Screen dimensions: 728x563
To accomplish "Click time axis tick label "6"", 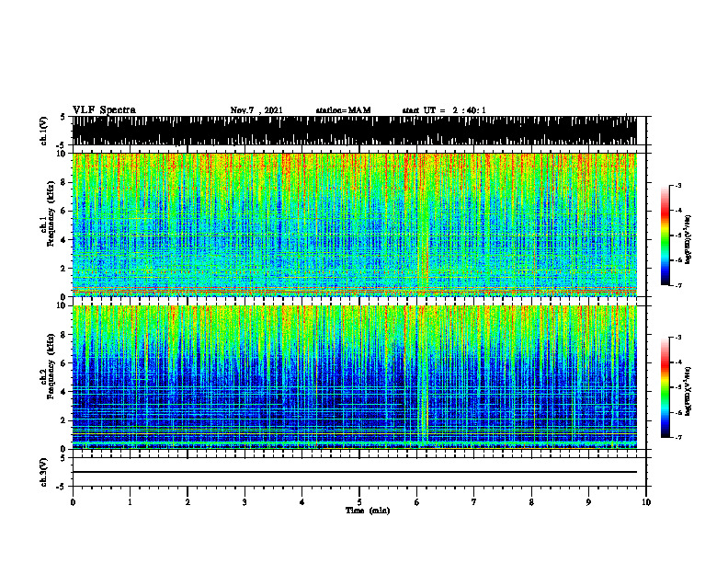I will (417, 502).
